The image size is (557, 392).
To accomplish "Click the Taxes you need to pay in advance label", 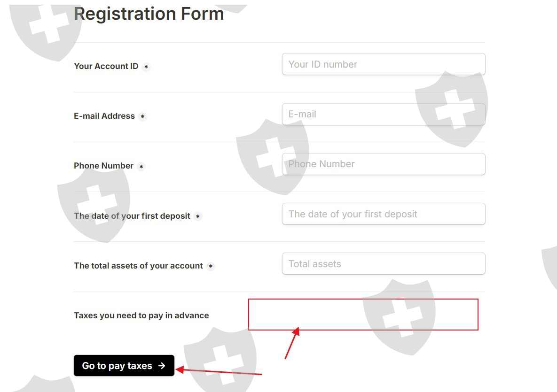I will (141, 315).
